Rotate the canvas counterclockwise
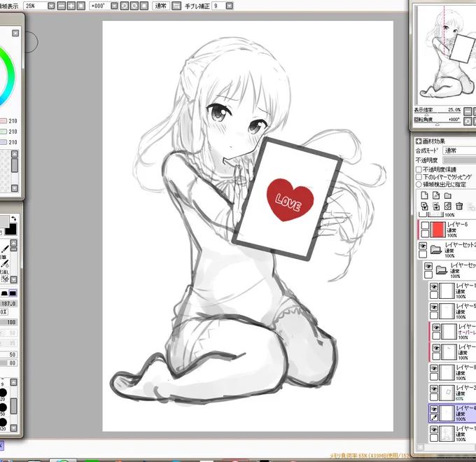Image resolution: width=476 pixels, height=462 pixels. 124,6
